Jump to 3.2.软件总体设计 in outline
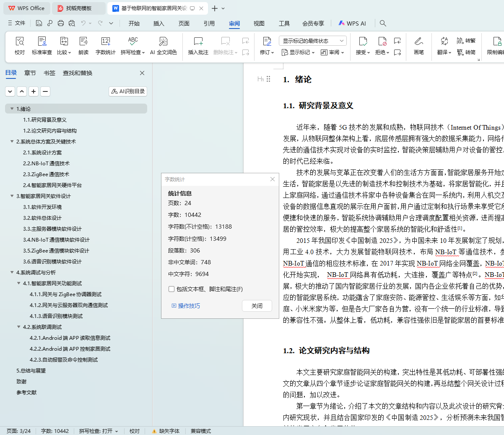Image resolution: width=504 pixels, height=435 pixels. tap(42, 218)
